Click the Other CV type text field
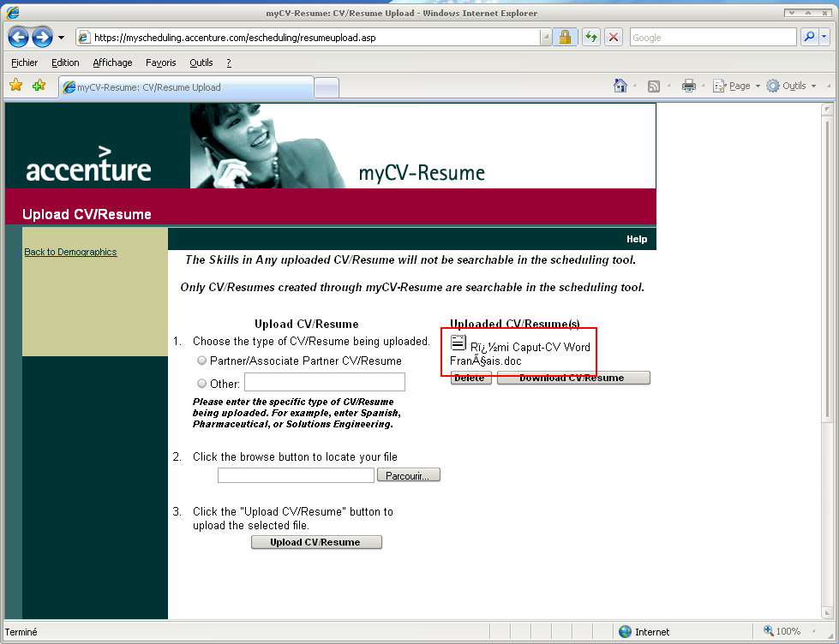839x644 pixels. tap(324, 382)
